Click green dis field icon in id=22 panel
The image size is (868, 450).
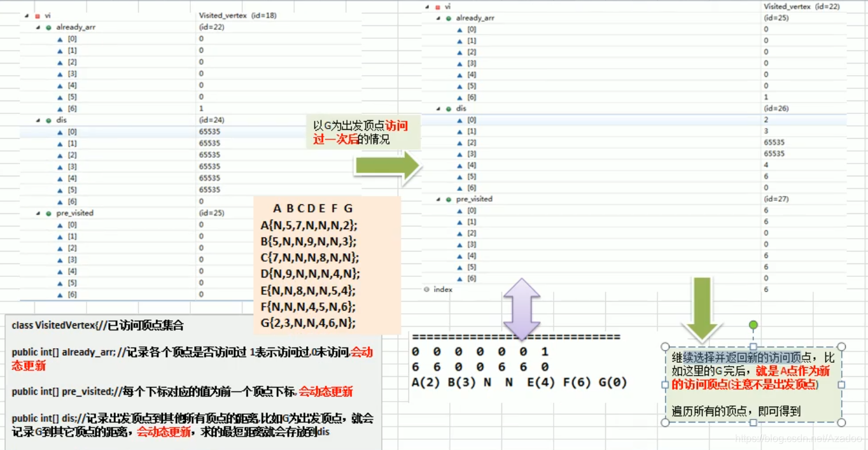pos(449,109)
